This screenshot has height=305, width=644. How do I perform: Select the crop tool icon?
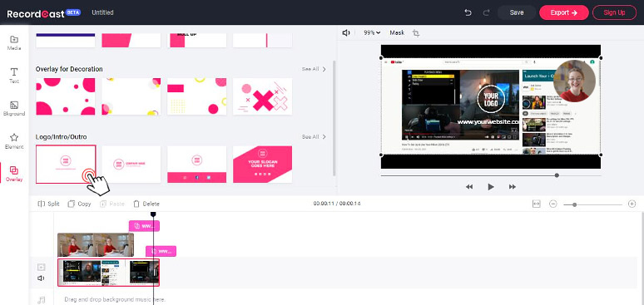pyautogui.click(x=416, y=33)
